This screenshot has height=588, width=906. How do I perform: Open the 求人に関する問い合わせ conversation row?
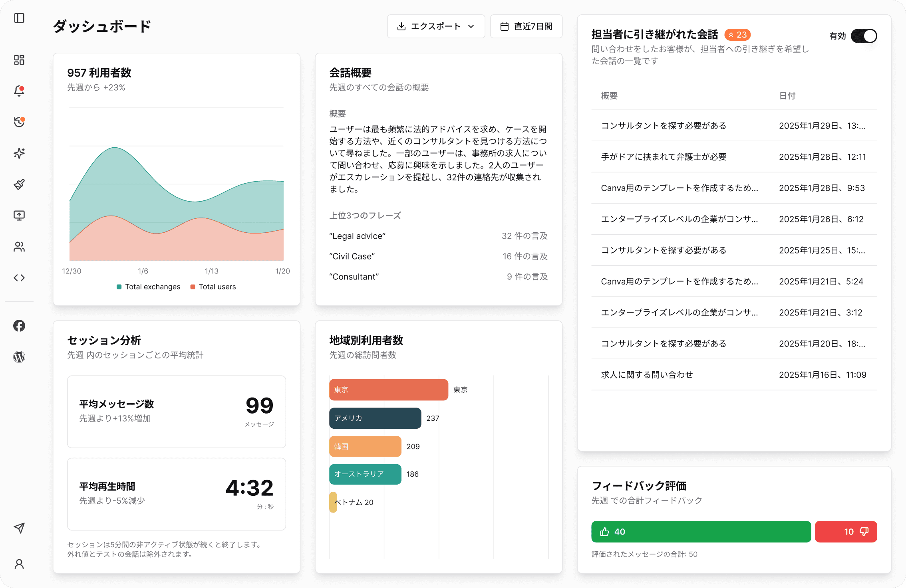pos(734,375)
